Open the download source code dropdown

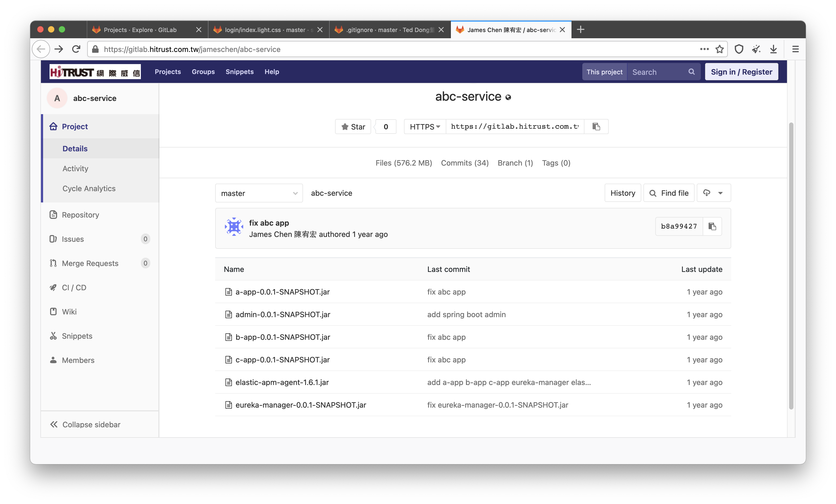tap(713, 193)
